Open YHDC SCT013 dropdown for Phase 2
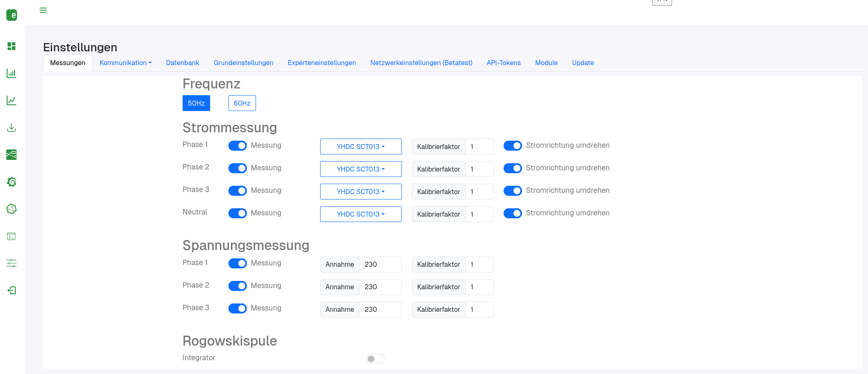 click(361, 169)
